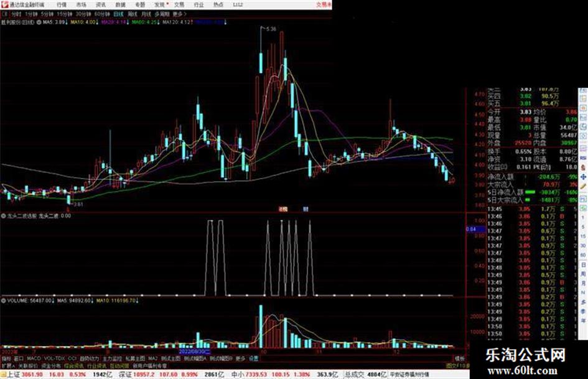This screenshot has height=379, width=588.
Task: Open the 行情 menu
Action: 62,5
